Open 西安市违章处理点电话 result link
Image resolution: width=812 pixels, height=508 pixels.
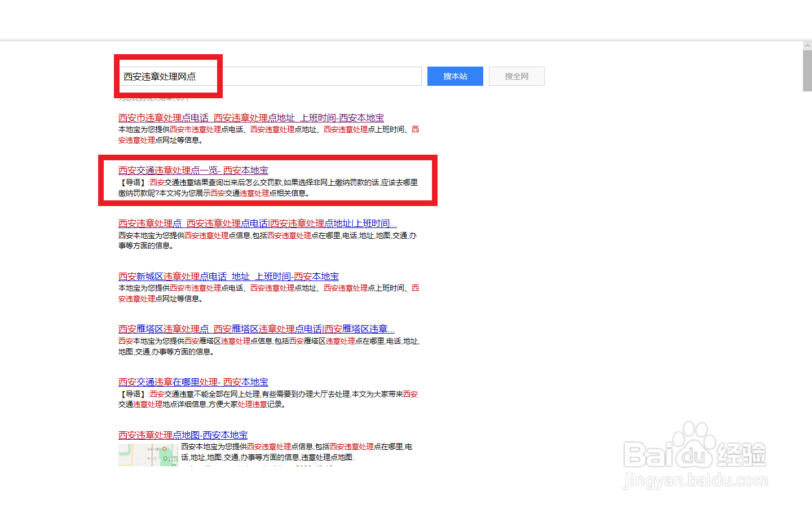click(x=251, y=117)
